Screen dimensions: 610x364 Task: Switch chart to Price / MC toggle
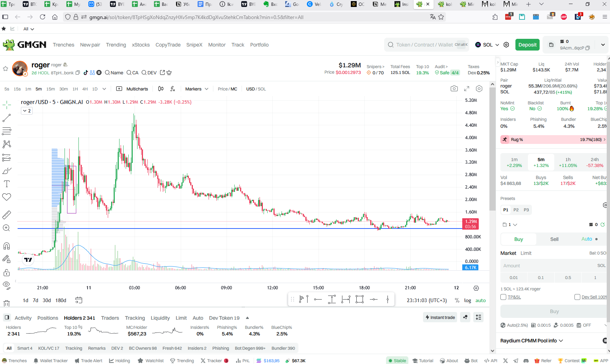(227, 89)
